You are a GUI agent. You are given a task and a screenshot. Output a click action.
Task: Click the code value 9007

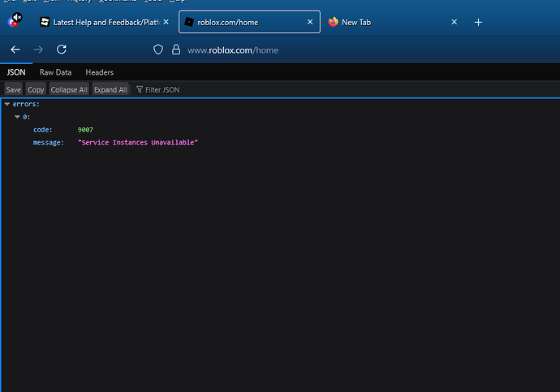click(85, 130)
